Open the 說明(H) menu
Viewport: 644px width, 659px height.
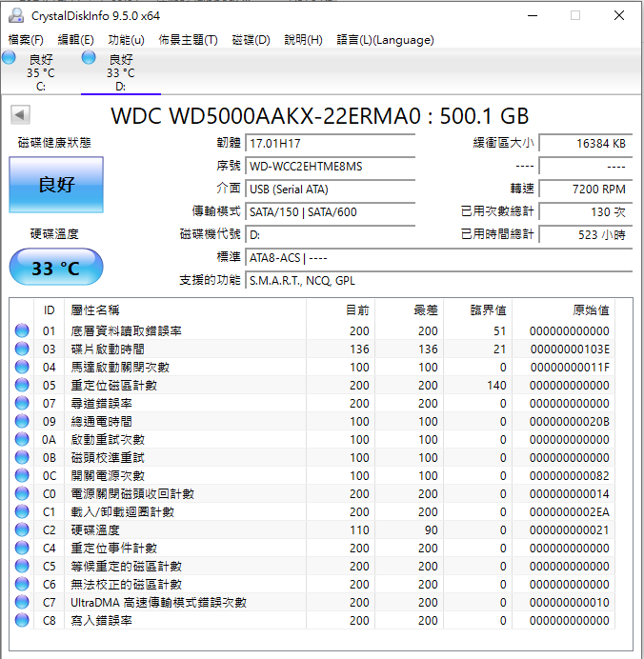pos(303,40)
